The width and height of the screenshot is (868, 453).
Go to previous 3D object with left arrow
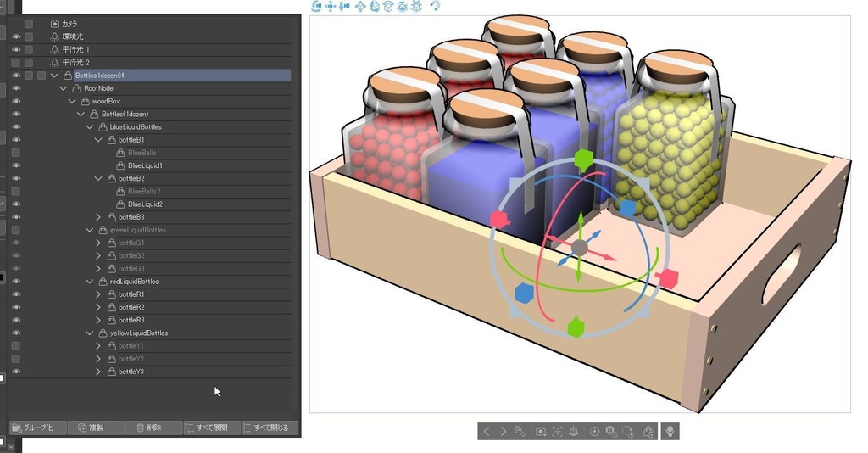(487, 432)
